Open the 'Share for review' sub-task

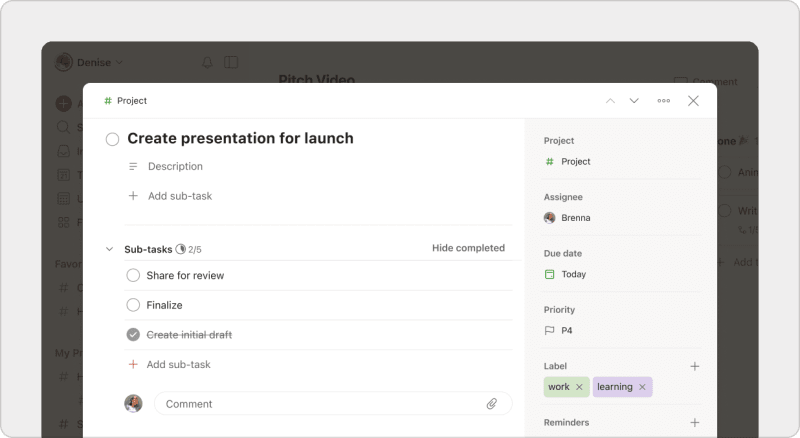coord(185,276)
